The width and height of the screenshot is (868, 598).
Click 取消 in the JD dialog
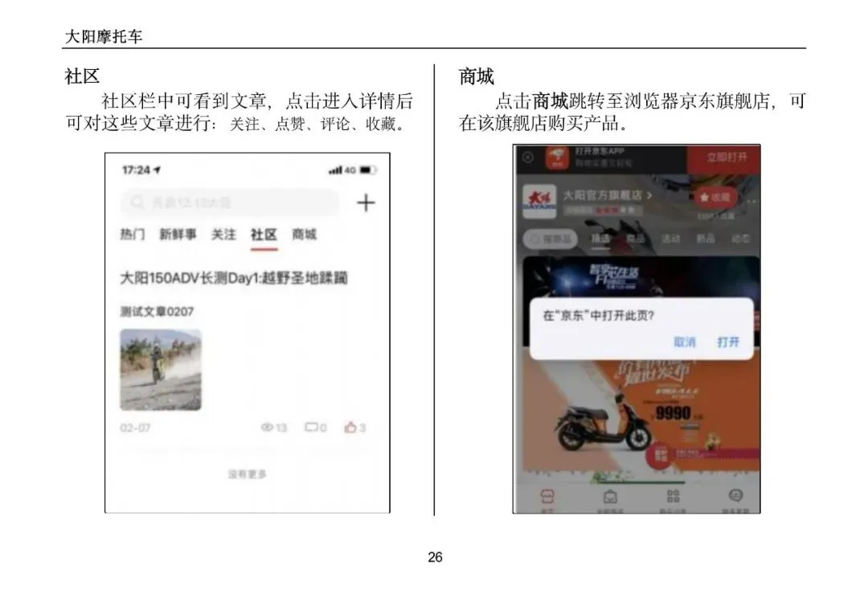(x=685, y=342)
